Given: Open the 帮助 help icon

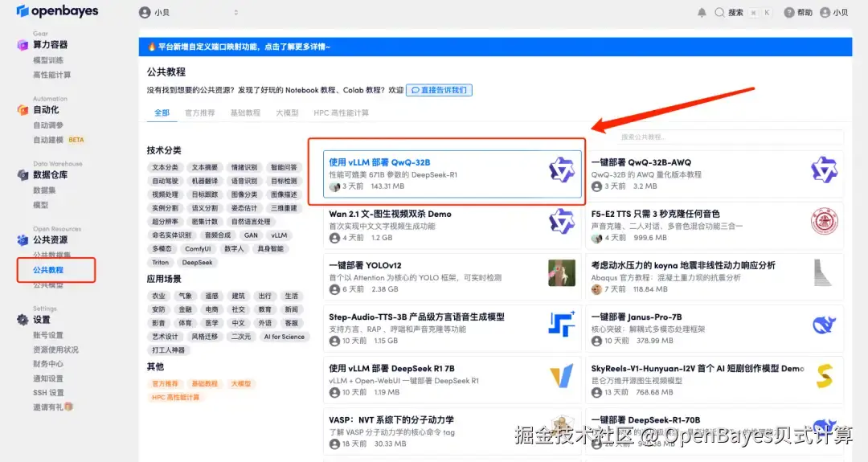Looking at the screenshot, I should (x=789, y=12).
